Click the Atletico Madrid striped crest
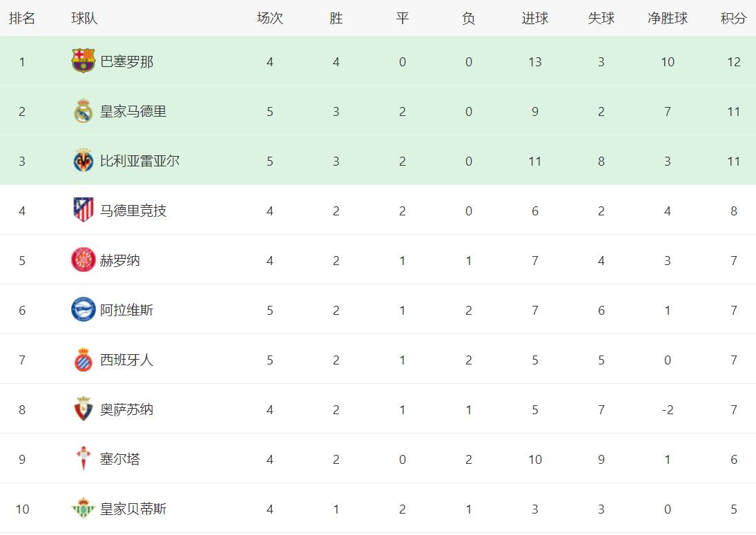Viewport: 756px width, 535px height. 83,210
